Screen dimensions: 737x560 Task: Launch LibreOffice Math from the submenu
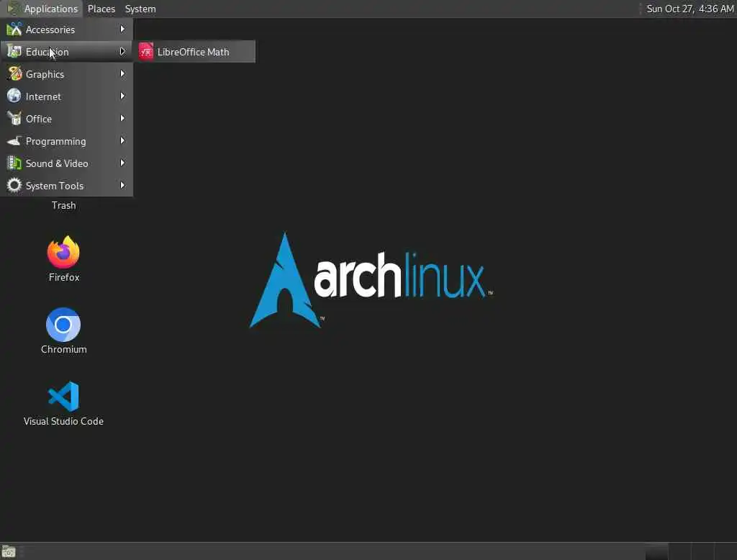pos(195,52)
